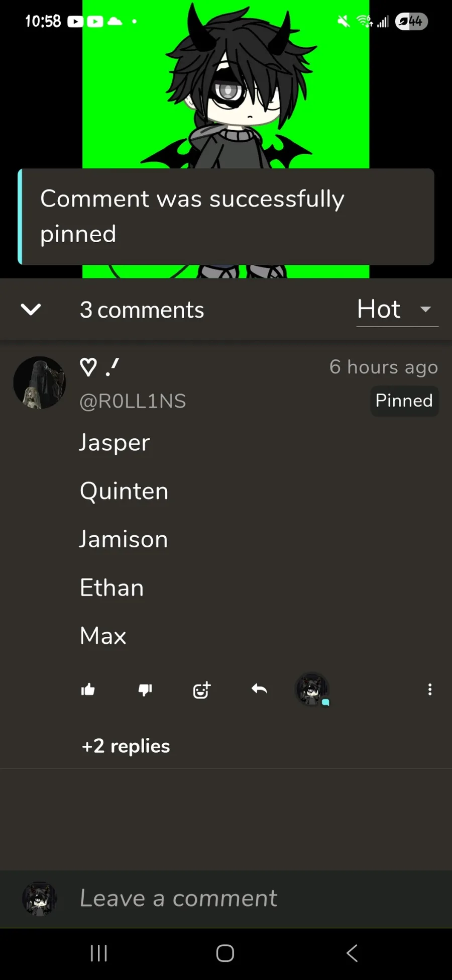Open @R0LL1NS commenter profile picture
The width and height of the screenshot is (452, 980).
(39, 382)
